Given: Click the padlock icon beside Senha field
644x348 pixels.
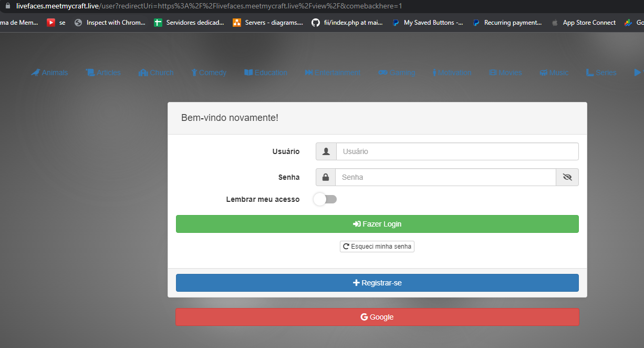Looking at the screenshot, I should [326, 177].
